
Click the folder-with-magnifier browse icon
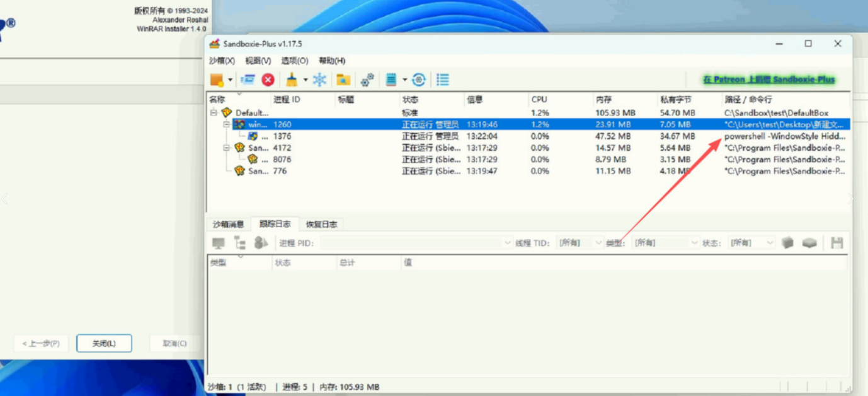[x=343, y=79]
